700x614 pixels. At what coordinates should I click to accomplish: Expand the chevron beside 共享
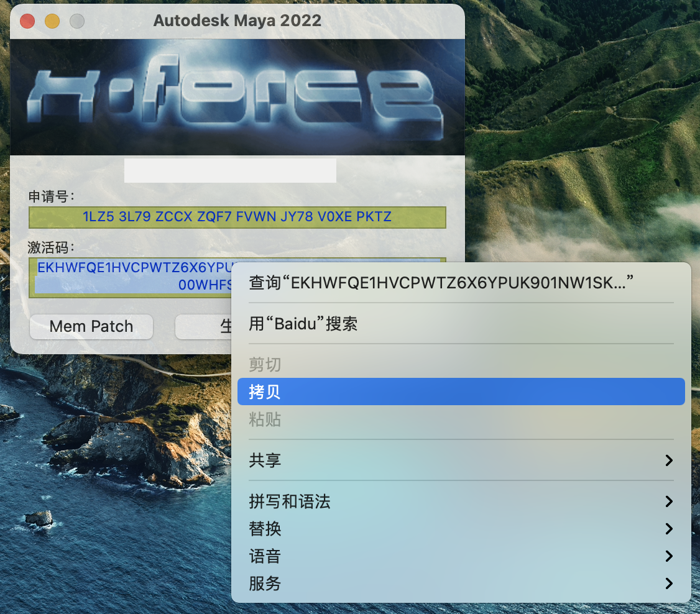click(669, 460)
